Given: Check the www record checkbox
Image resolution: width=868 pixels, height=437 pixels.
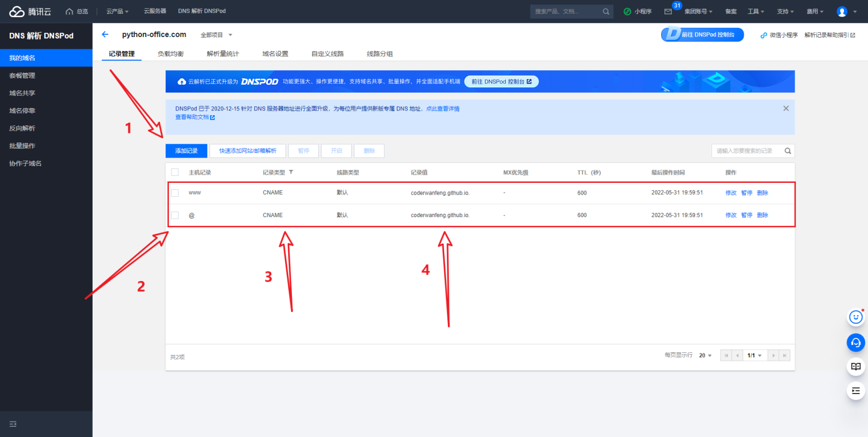Looking at the screenshot, I should tap(175, 192).
